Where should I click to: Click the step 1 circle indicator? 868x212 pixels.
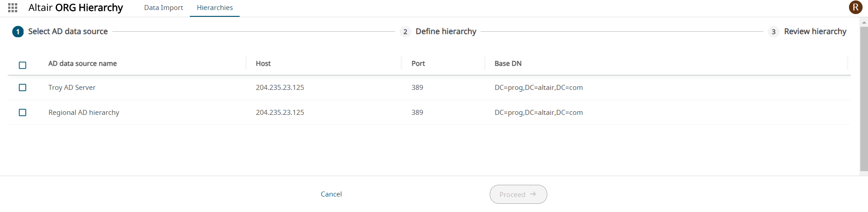point(18,32)
